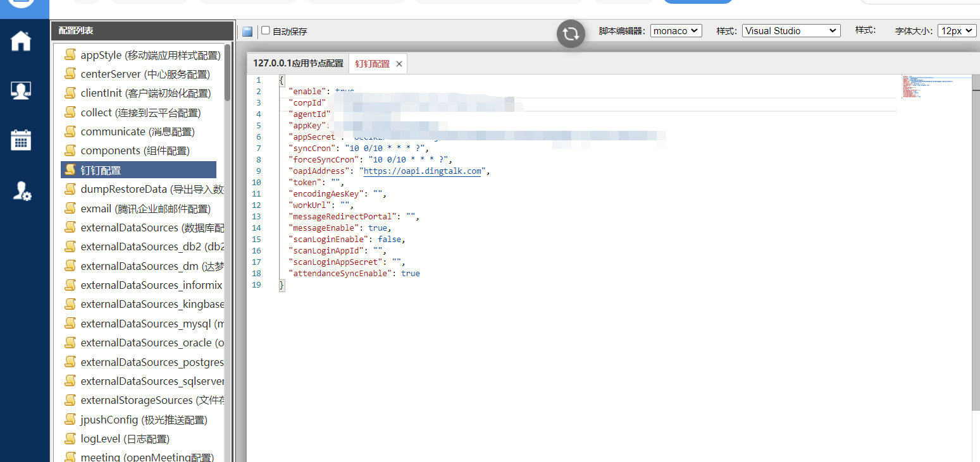Click the scroll icon beside collect
This screenshot has height=462, width=980.
coord(70,112)
